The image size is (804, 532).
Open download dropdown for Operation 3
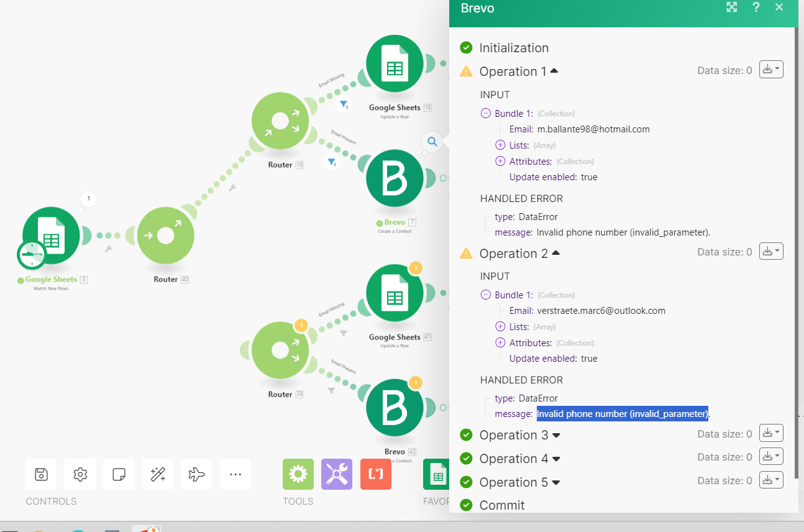tap(771, 433)
